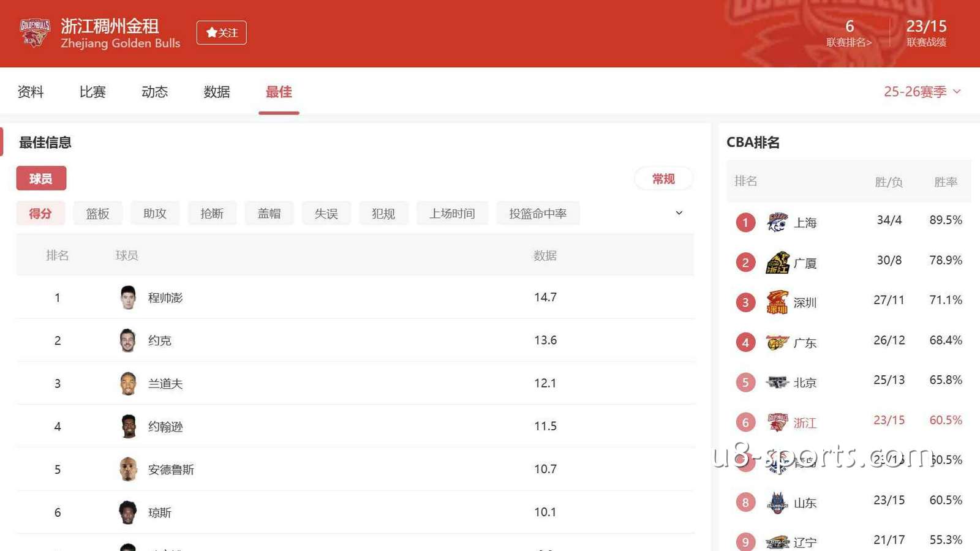This screenshot has height=551, width=980.
Task: Choose the 抢断 stat filter
Action: coord(212,214)
